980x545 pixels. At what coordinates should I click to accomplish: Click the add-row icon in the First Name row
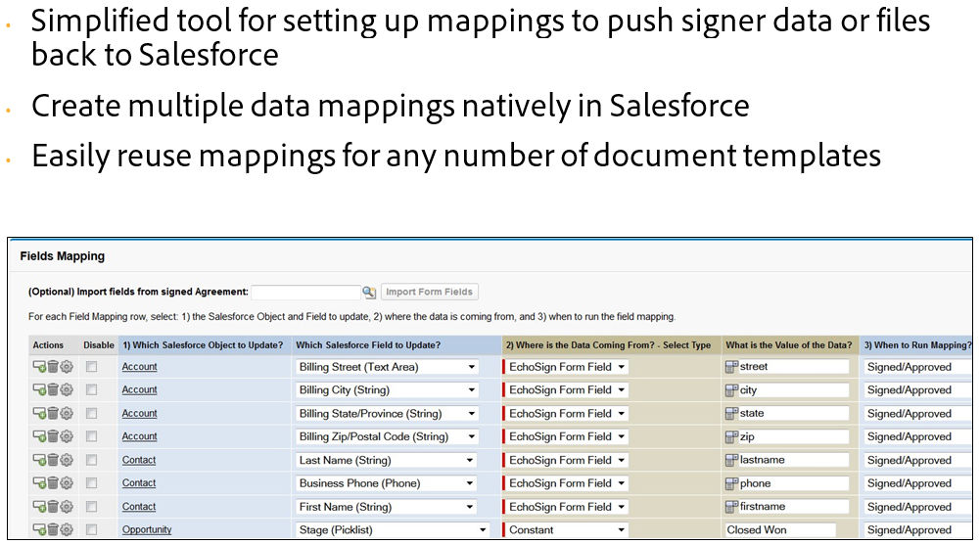click(x=40, y=507)
